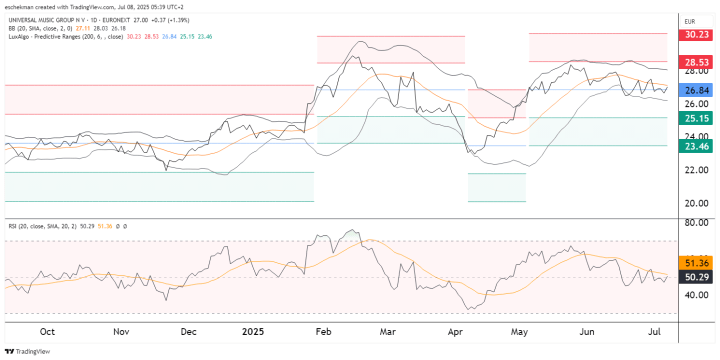The height and width of the screenshot is (360, 720).
Task: Click the Nov label on time axis
Action: pos(121,332)
